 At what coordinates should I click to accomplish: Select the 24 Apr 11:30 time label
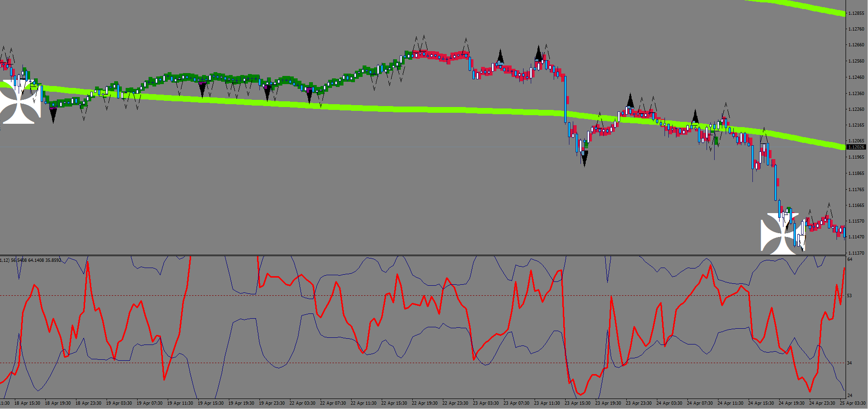(x=730, y=403)
